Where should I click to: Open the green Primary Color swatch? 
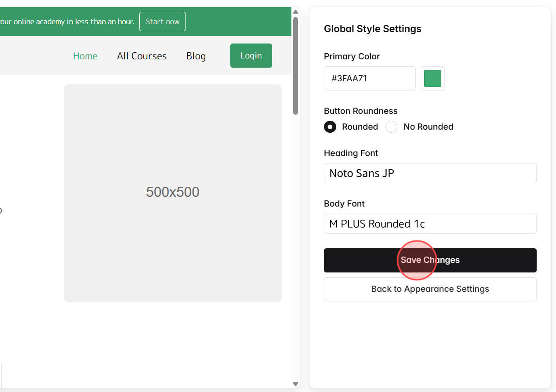coord(432,78)
